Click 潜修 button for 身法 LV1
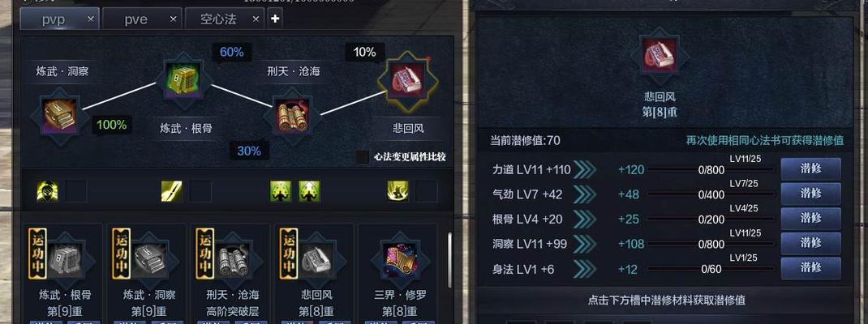 click(x=811, y=268)
